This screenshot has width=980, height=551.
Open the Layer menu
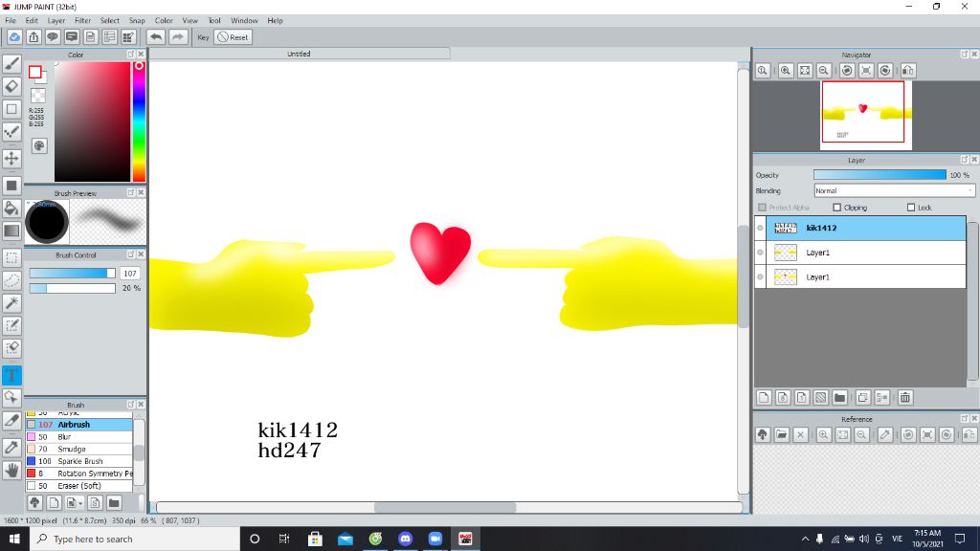(56, 21)
